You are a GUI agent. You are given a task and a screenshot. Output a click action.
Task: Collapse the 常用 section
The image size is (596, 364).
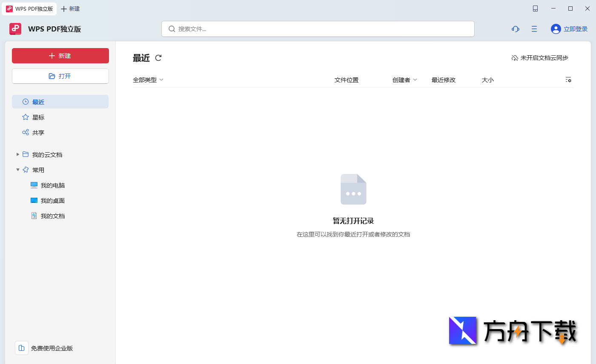(17, 170)
